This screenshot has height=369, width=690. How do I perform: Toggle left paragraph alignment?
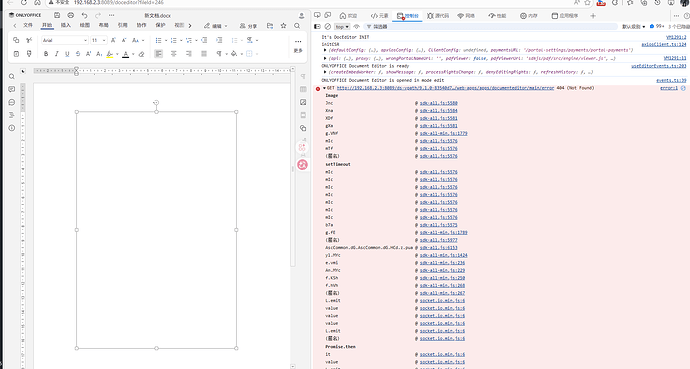tap(158, 54)
